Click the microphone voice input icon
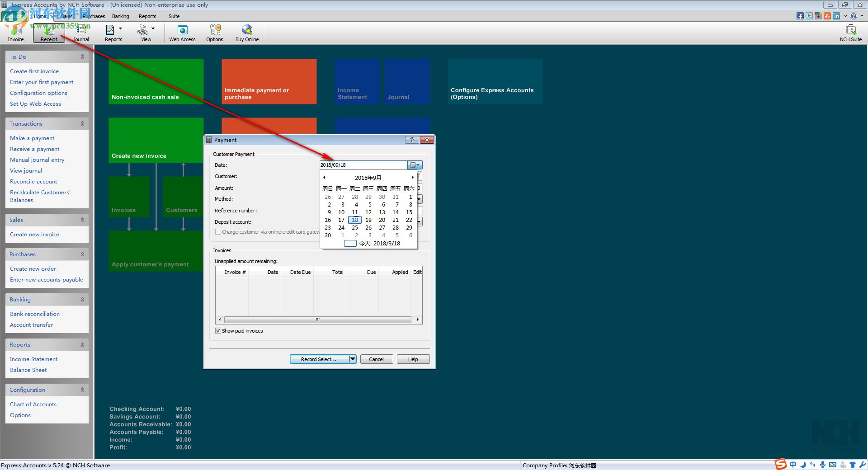The width and height of the screenshot is (868, 470). (823, 465)
